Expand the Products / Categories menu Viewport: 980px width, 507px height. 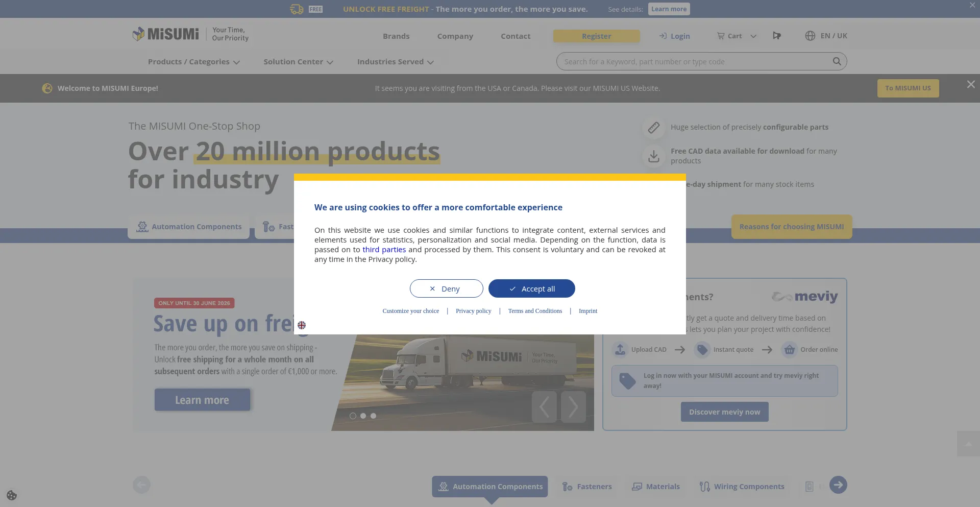(x=194, y=62)
